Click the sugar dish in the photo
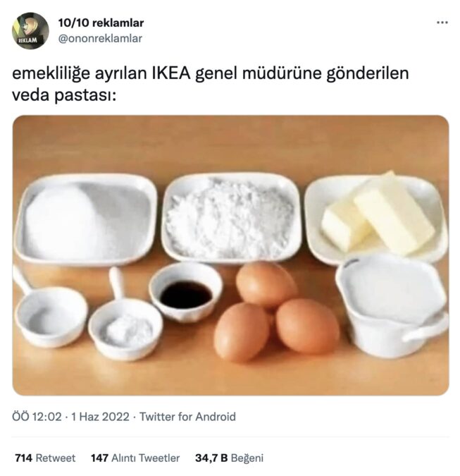This screenshot has width=460, height=476. (86, 219)
